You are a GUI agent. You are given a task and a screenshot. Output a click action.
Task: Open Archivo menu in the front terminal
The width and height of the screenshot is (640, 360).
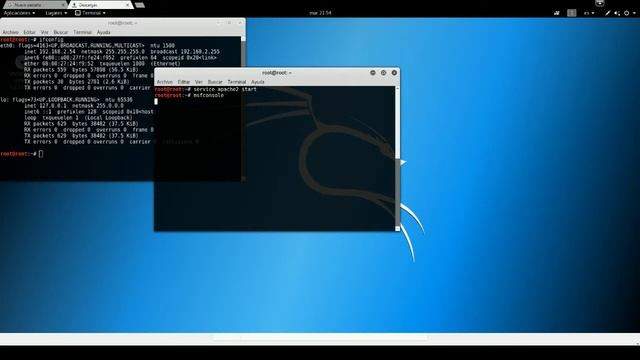point(165,82)
